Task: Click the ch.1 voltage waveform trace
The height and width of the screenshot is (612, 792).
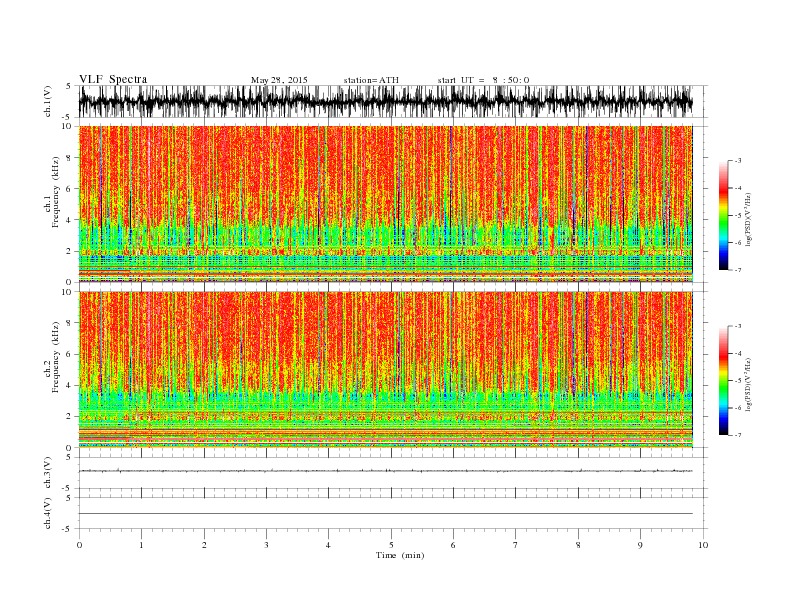Action: (385, 101)
